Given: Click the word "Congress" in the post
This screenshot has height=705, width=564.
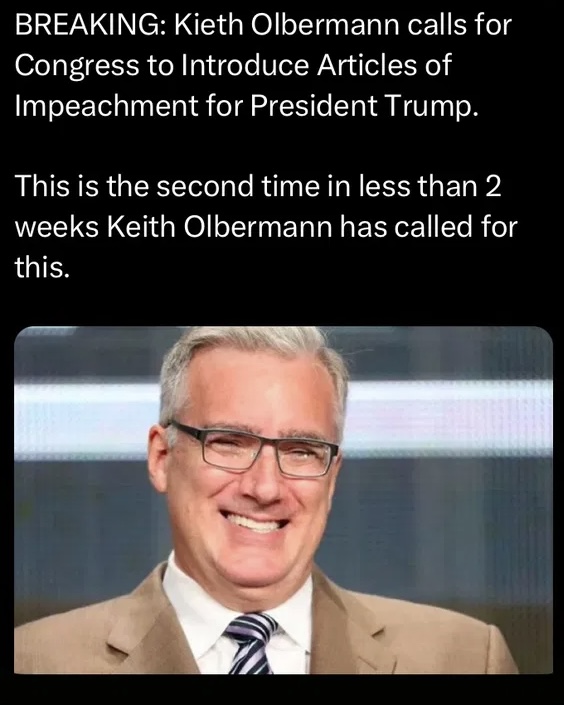Looking at the screenshot, I should [77, 66].
